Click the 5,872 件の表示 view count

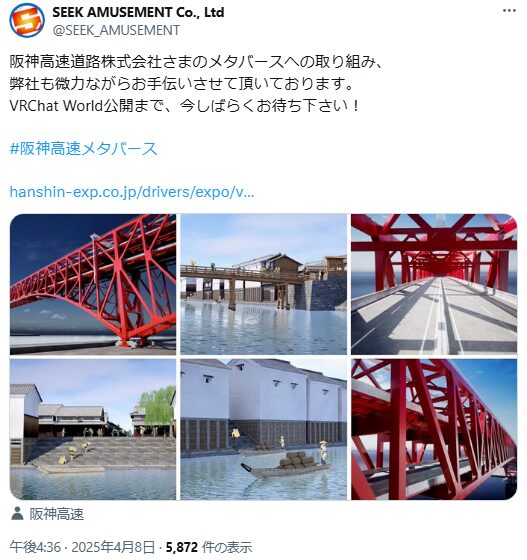[x=209, y=547]
